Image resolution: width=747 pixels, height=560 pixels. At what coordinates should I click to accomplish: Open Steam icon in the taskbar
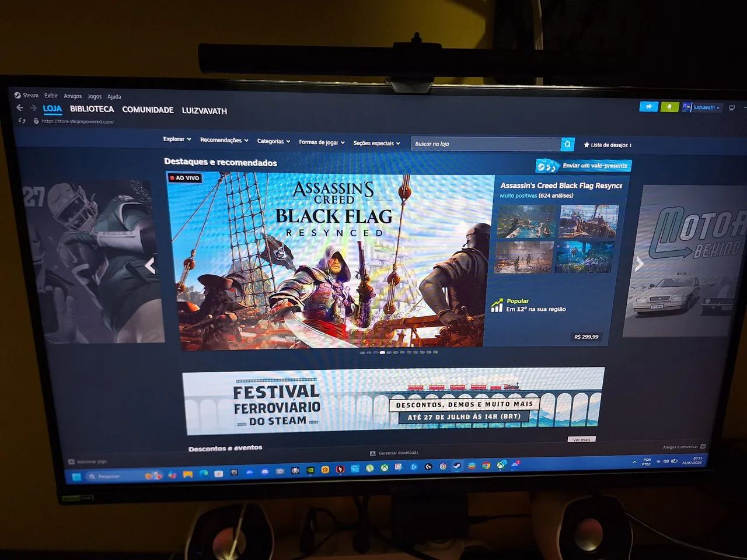(456, 466)
